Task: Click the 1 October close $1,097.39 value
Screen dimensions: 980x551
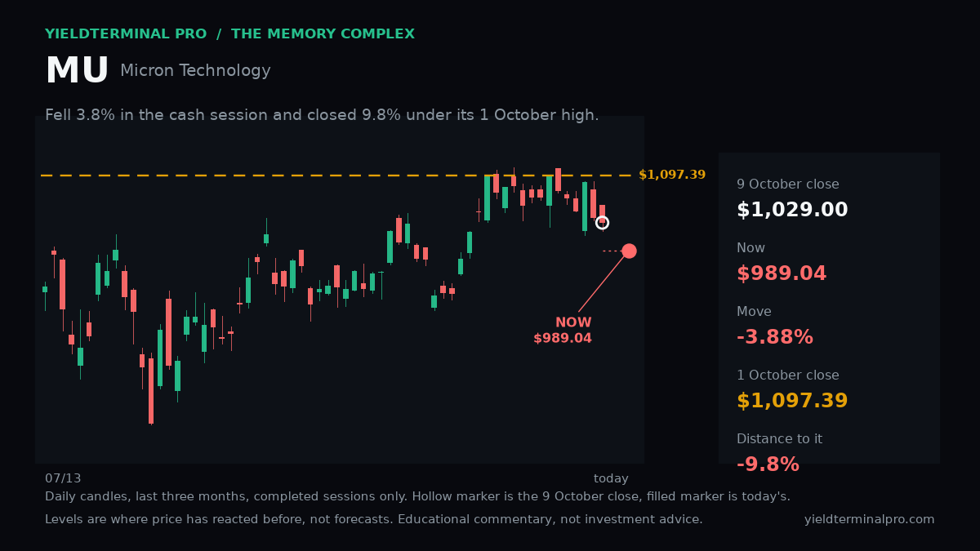Action: coord(792,402)
